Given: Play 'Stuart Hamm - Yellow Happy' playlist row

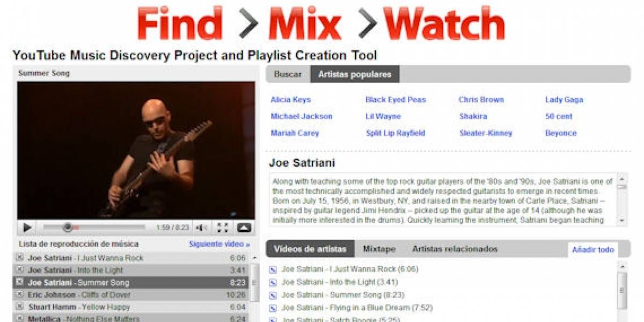Looking at the screenshot, I should click(x=131, y=307).
